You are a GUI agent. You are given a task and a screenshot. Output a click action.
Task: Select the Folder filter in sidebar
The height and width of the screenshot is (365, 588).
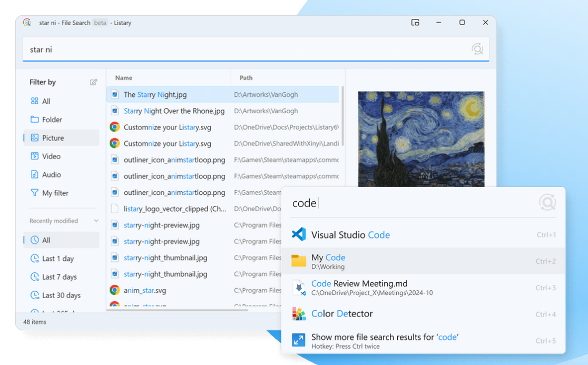(52, 120)
